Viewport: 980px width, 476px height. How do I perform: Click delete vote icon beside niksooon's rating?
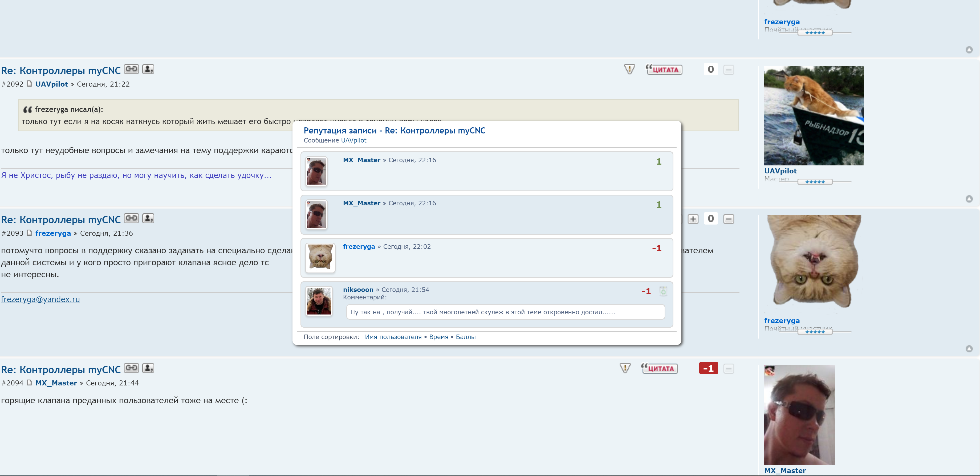coord(663,291)
